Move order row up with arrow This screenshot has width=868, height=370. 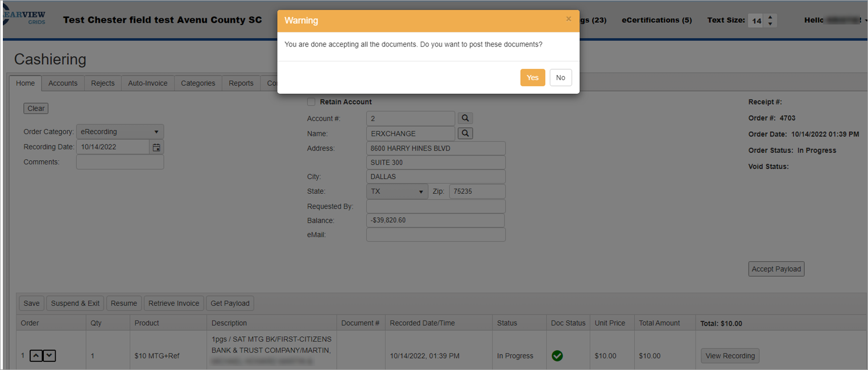tap(36, 356)
